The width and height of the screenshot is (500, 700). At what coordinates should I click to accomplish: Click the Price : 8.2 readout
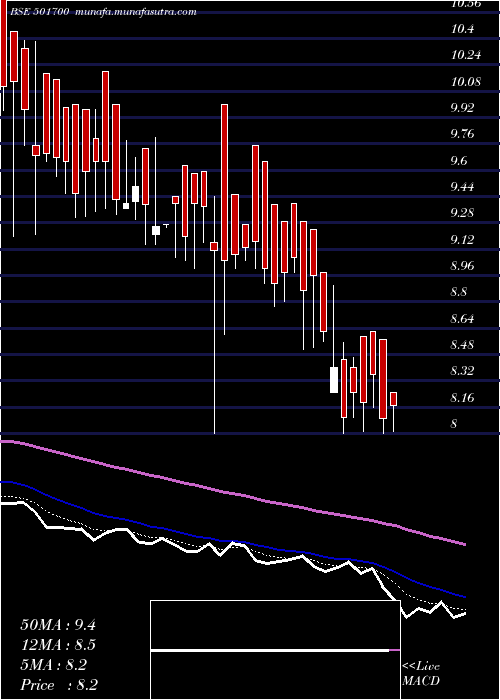59,685
